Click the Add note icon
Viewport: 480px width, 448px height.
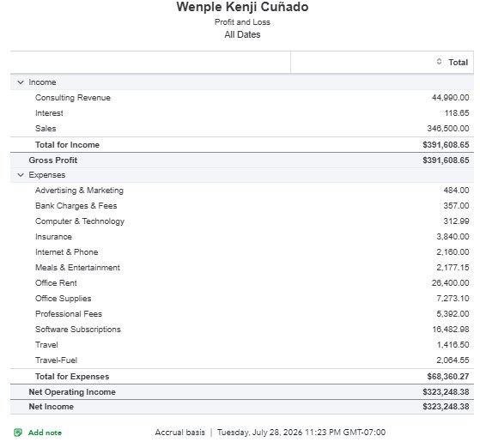point(18,433)
